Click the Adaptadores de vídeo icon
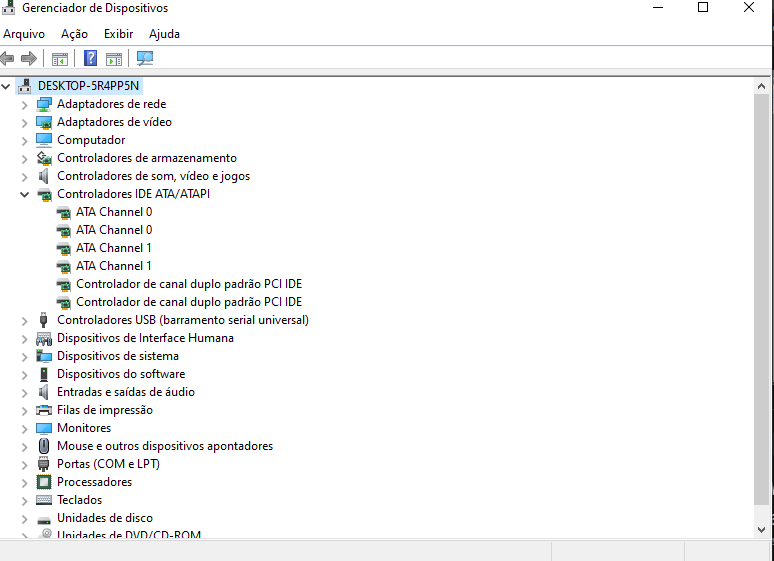The width and height of the screenshot is (774, 561). [44, 122]
